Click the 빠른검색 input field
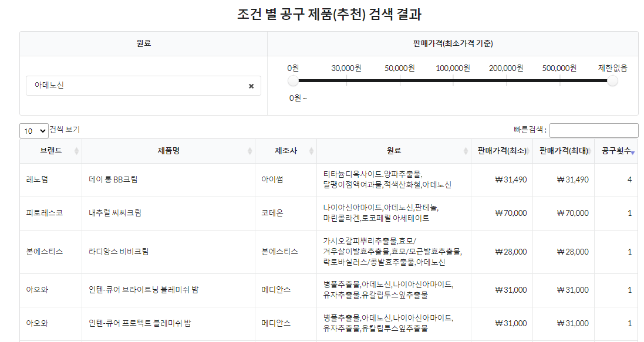 coord(594,130)
